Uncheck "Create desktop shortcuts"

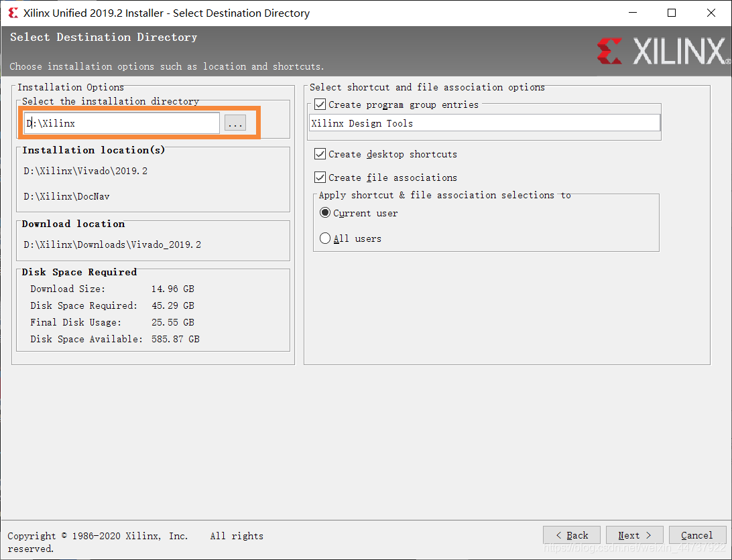tap(320, 153)
